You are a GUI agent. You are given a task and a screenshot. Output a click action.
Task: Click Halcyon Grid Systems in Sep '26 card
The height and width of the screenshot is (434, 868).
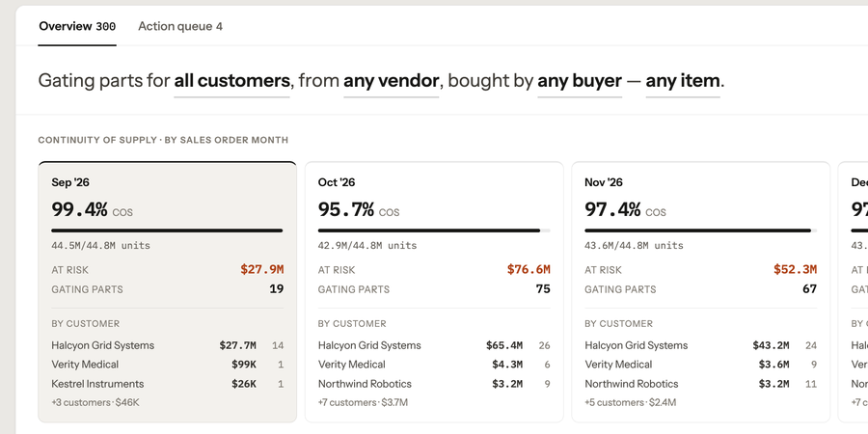tap(103, 345)
